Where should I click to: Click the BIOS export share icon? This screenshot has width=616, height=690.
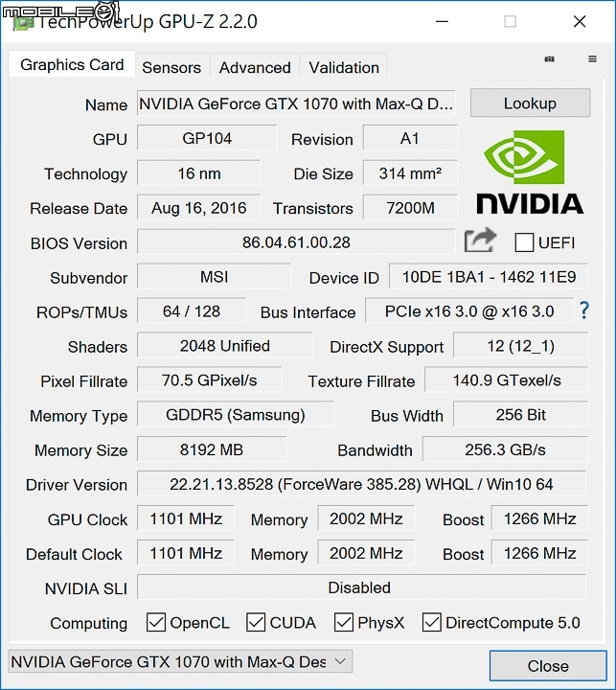pyautogui.click(x=480, y=241)
